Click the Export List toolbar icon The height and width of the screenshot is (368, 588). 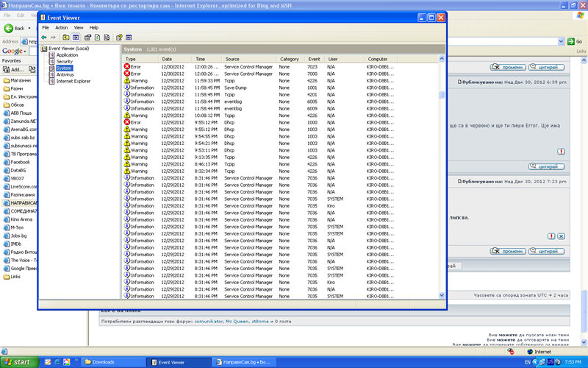(107, 38)
